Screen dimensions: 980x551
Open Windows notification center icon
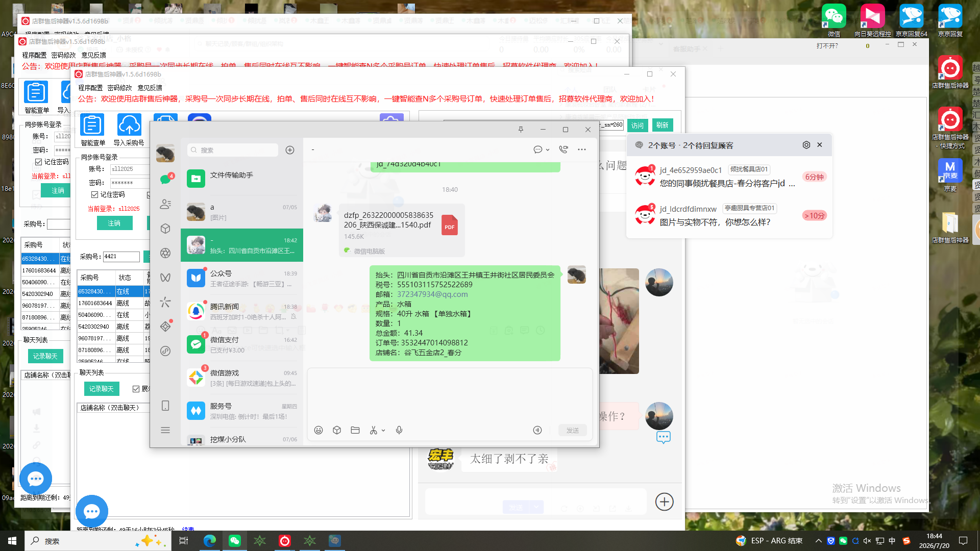[x=963, y=541]
